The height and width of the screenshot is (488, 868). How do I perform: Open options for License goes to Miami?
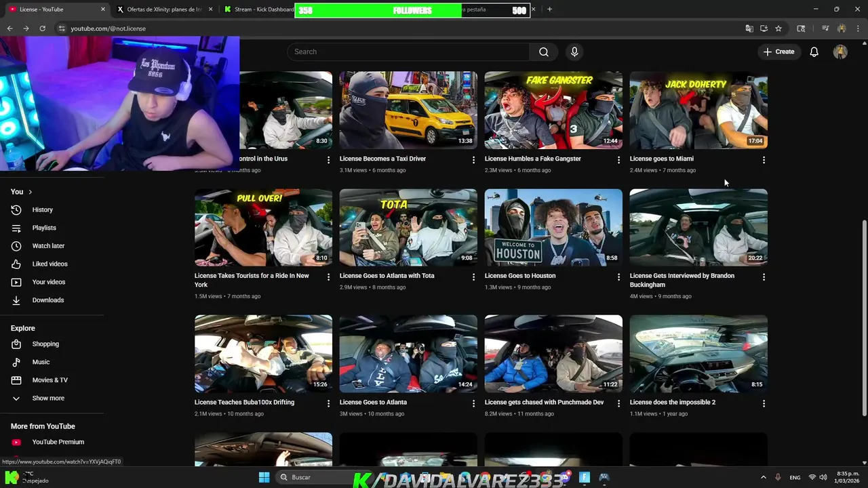click(764, 160)
